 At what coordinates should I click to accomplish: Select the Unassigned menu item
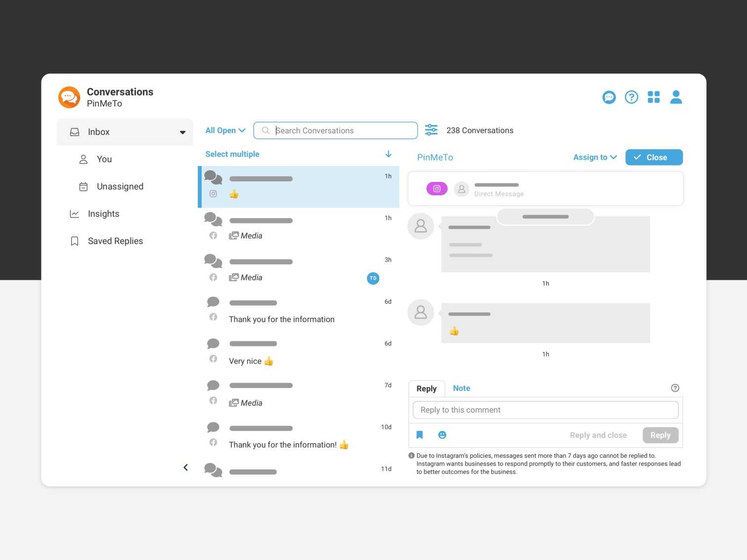[x=120, y=186]
